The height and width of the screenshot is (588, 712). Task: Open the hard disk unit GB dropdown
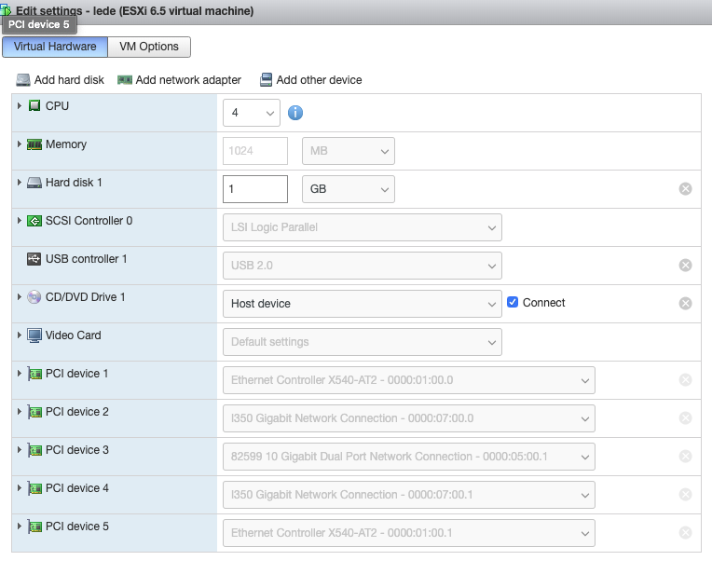tap(349, 189)
